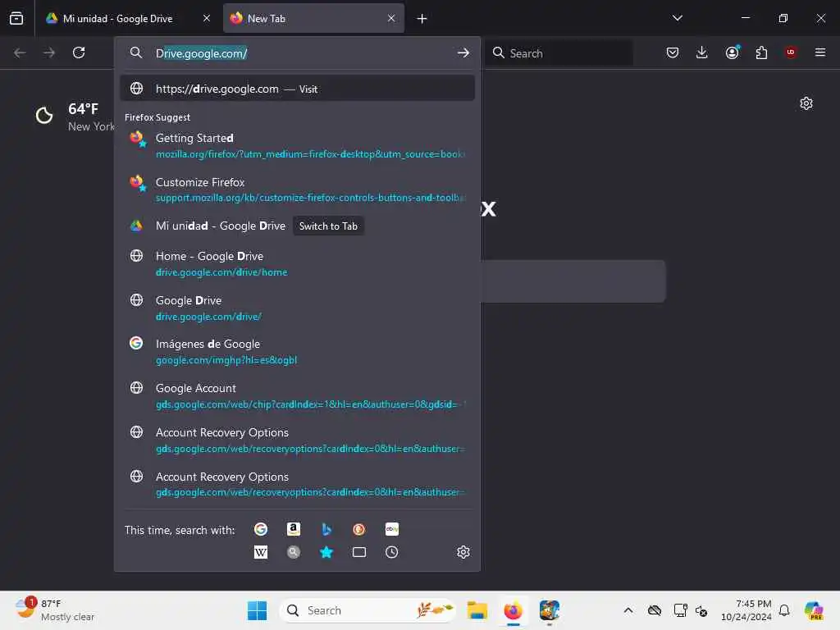This screenshot has height=630, width=840.
Task: Open the Firefox application menu
Action: tap(819, 52)
